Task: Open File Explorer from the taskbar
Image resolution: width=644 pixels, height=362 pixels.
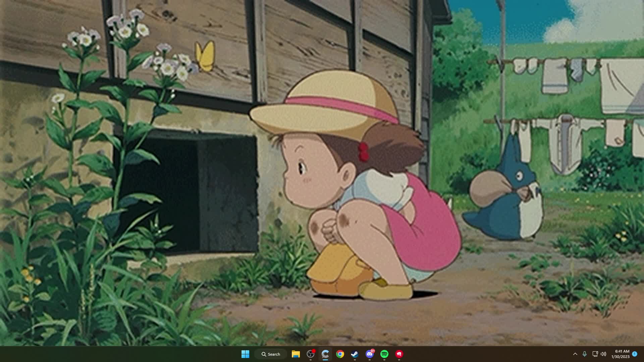Action: [x=296, y=354]
